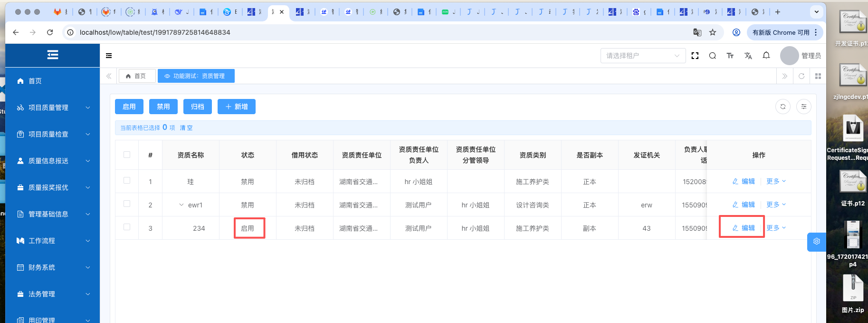
Task: Select 首页 in the sidebar menu
Action: 35,81
